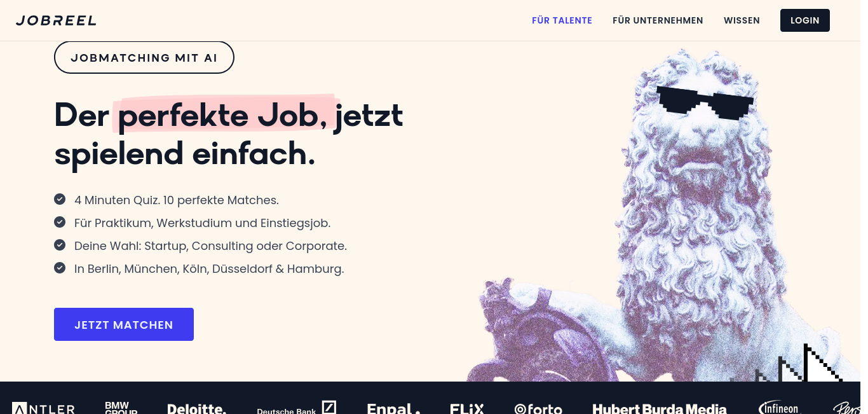Image resolution: width=868 pixels, height=414 pixels.
Task: Click the checkmark beside In Berlin line
Action: tap(60, 268)
